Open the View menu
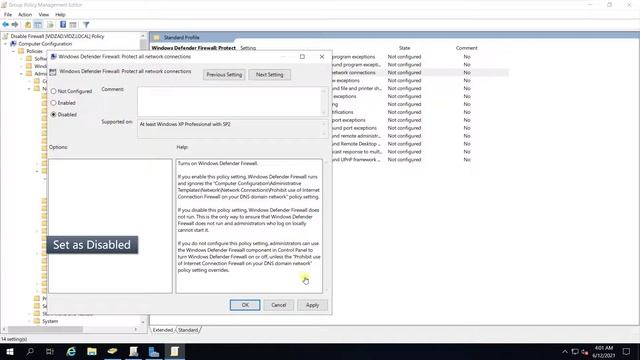Viewport: 640px width, 360px height. pyautogui.click(x=44, y=15)
